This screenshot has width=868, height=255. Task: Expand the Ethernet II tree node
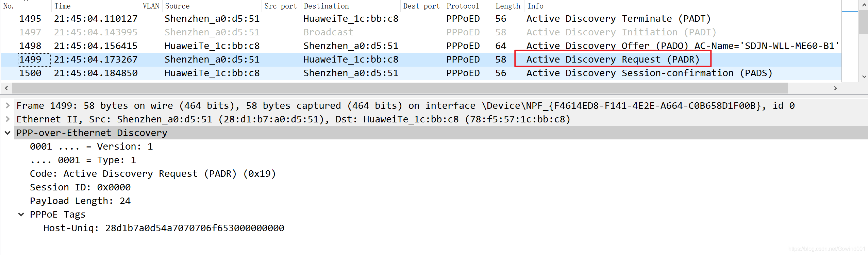[x=7, y=119]
